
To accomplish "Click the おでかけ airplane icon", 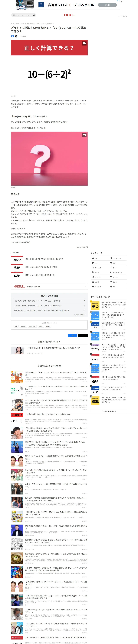I will (111, 277).
